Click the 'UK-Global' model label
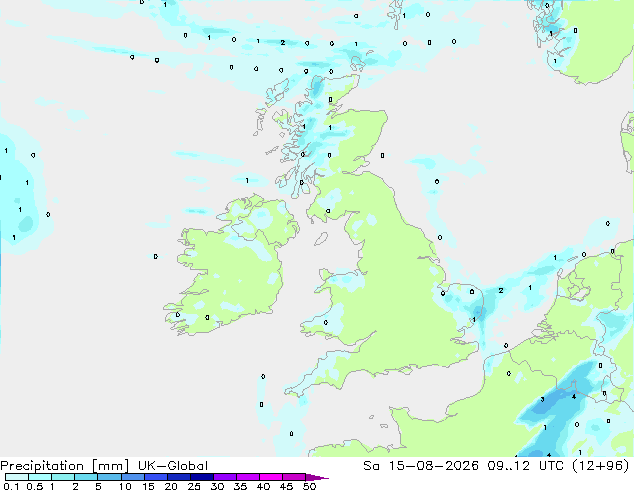The image size is (634, 490). click(173, 466)
